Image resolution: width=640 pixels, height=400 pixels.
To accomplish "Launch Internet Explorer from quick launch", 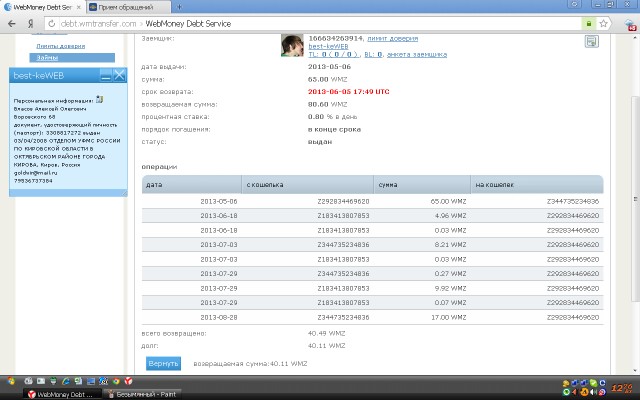I will [x=65, y=381].
